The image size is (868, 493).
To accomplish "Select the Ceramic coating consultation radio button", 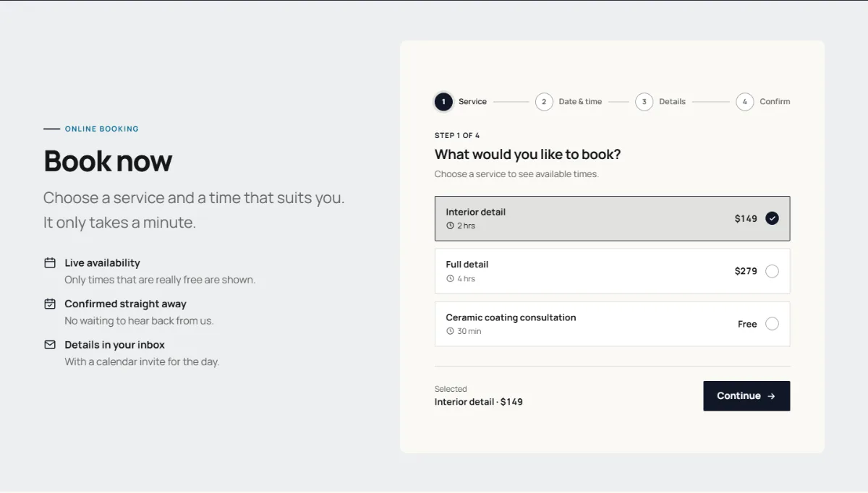I will [772, 324].
